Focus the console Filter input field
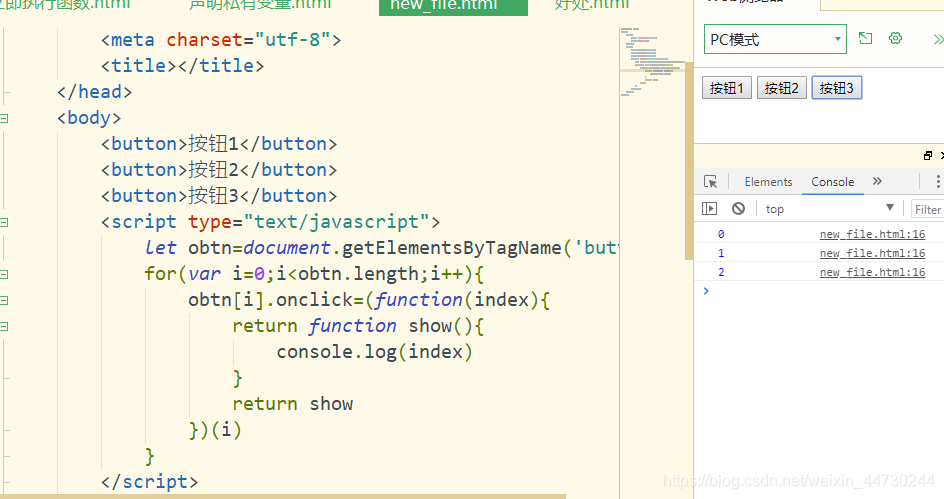 927,209
